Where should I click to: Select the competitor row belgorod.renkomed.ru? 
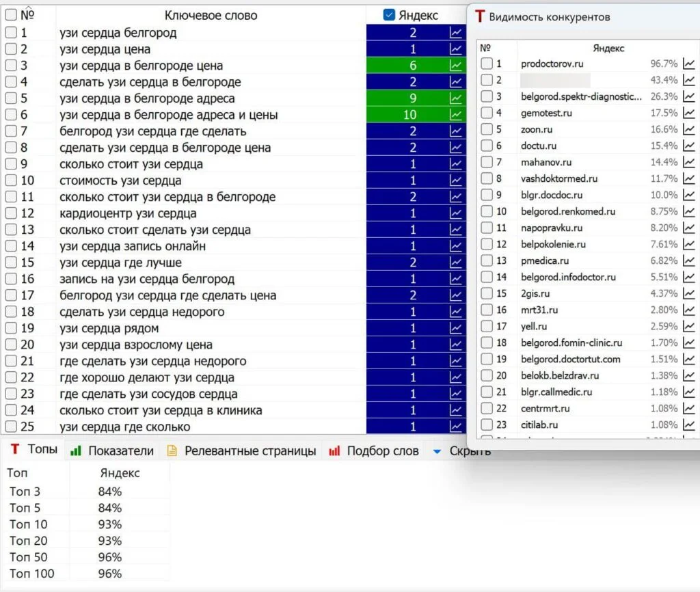(568, 212)
